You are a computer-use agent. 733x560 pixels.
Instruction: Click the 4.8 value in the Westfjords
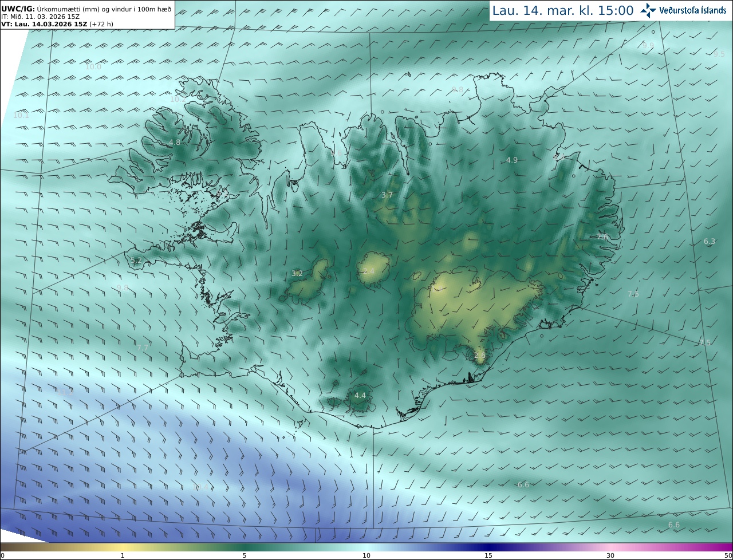click(x=175, y=142)
